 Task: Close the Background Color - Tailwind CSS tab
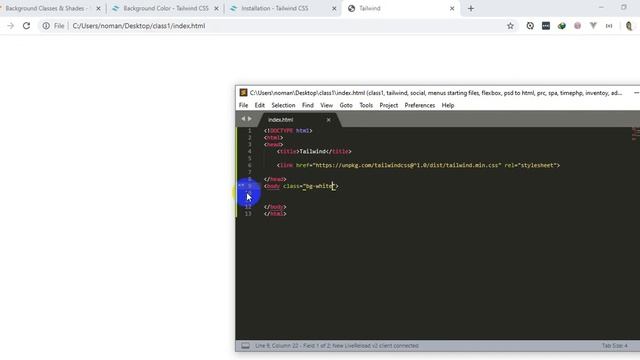(x=216, y=8)
